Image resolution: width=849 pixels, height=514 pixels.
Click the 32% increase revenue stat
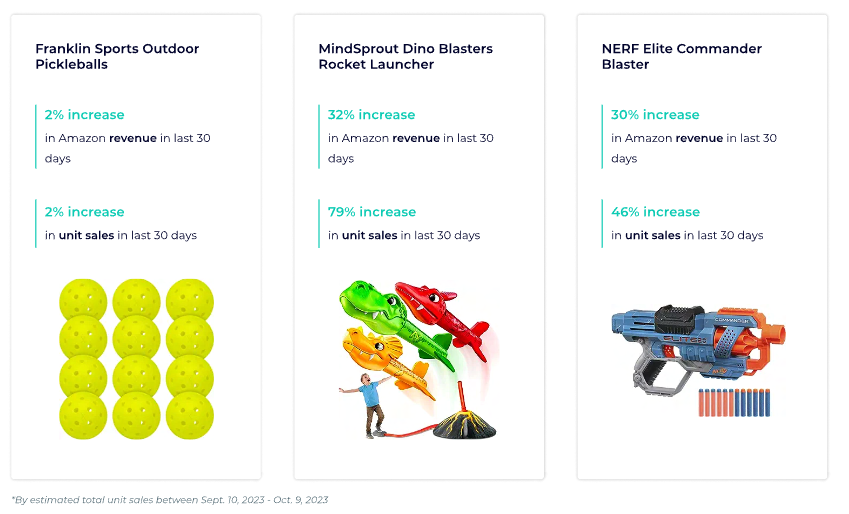coord(410,136)
